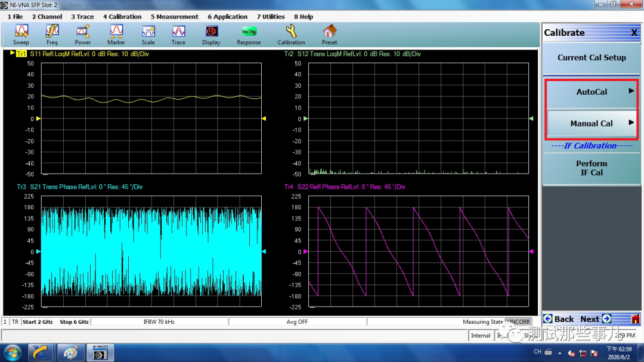The height and width of the screenshot is (362, 644).
Task: Click Start 2 GHz in status bar
Action: coord(38,321)
